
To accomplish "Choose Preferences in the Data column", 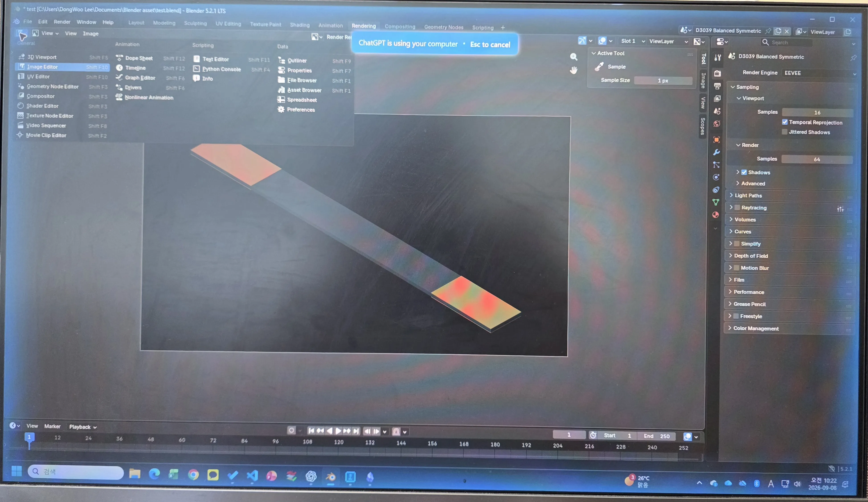I will click(x=301, y=110).
